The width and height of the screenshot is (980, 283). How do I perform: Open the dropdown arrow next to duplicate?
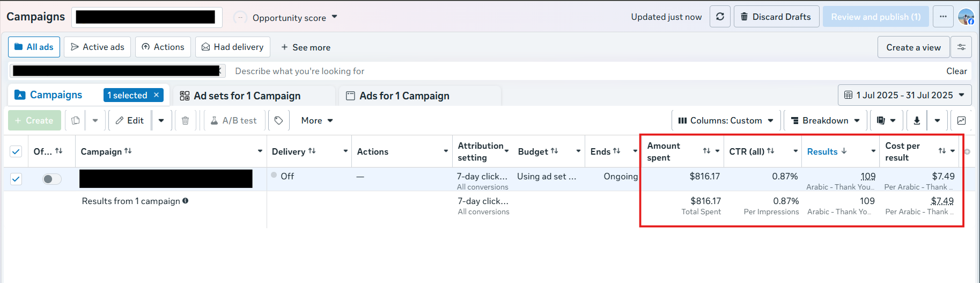tap(95, 120)
